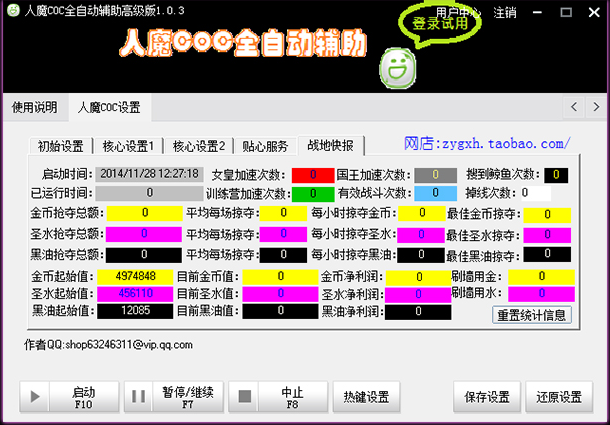The width and height of the screenshot is (610, 425).
Task: Click the 目前黑油值 black field
Action: coord(280,311)
